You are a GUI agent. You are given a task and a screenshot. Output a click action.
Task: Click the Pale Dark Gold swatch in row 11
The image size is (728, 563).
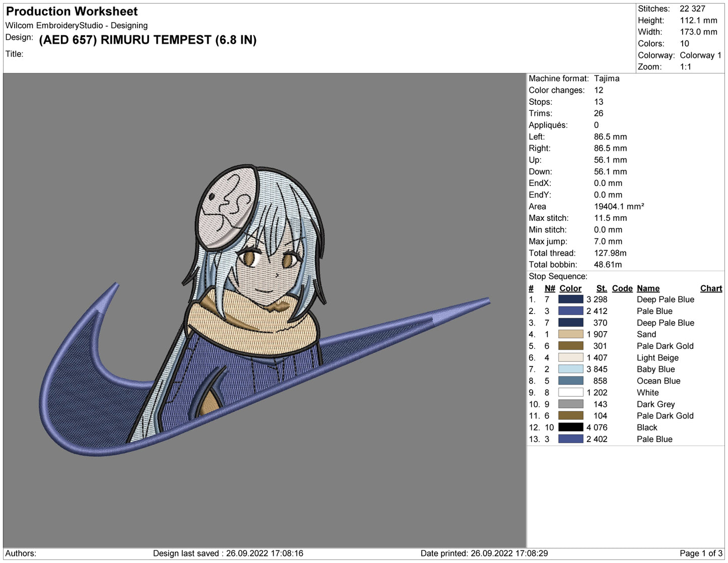pos(570,415)
